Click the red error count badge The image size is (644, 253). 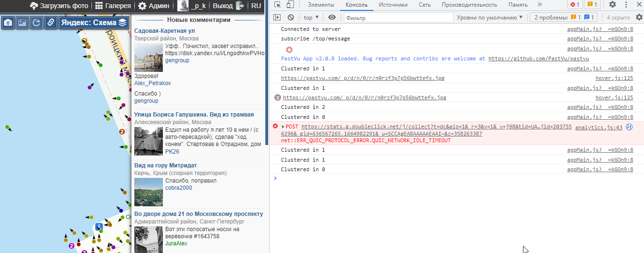pos(575,5)
